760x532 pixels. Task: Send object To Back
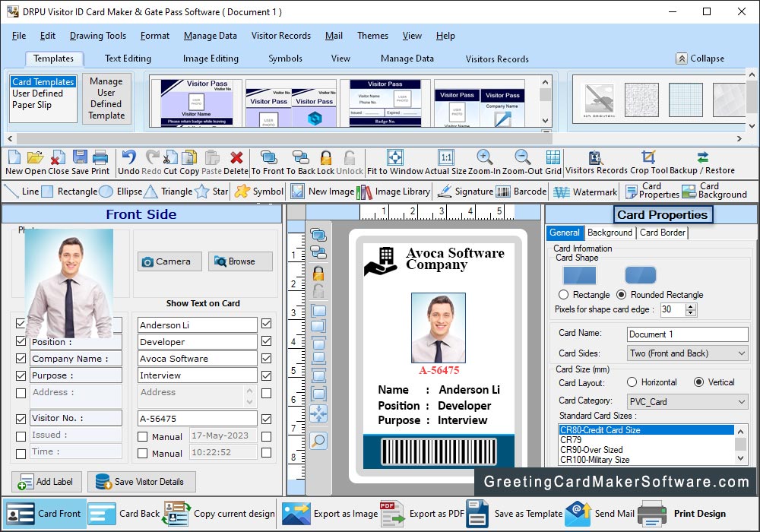(300, 157)
